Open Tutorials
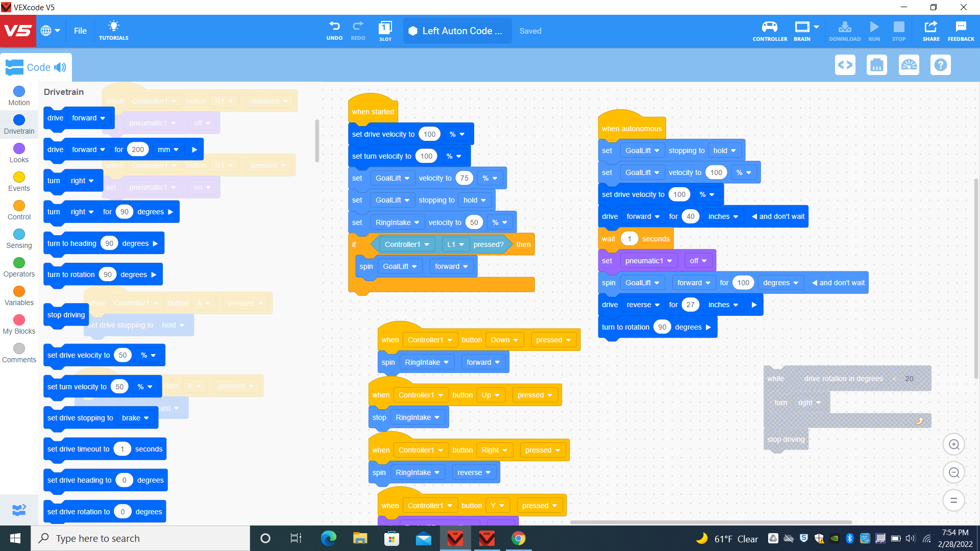The width and height of the screenshot is (980, 551). tap(113, 30)
